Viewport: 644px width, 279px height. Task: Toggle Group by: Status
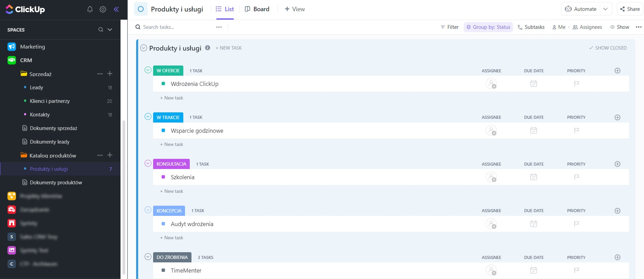pos(488,27)
